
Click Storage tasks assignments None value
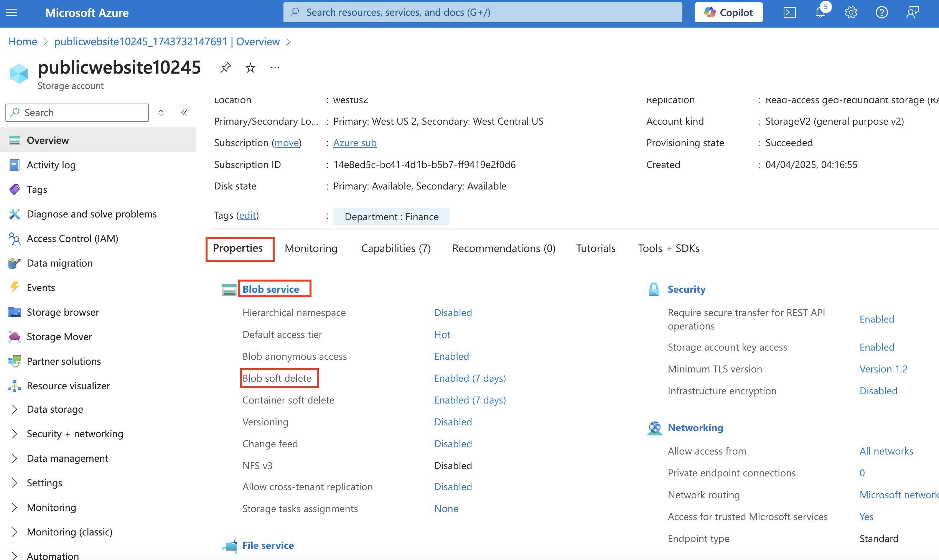446,509
